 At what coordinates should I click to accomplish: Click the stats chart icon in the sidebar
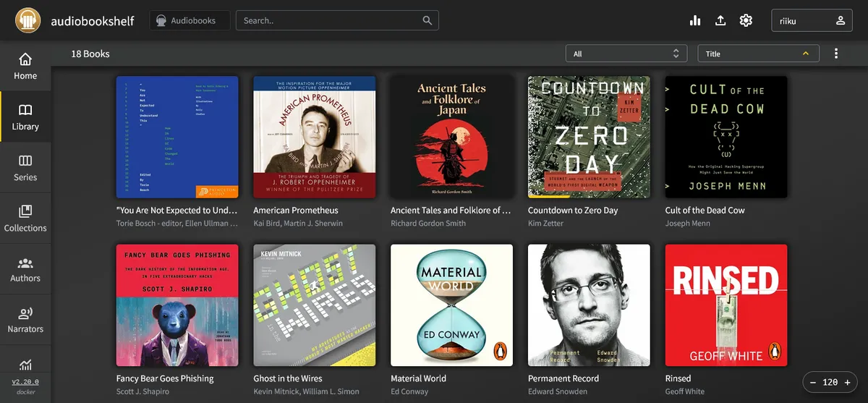pyautogui.click(x=25, y=365)
